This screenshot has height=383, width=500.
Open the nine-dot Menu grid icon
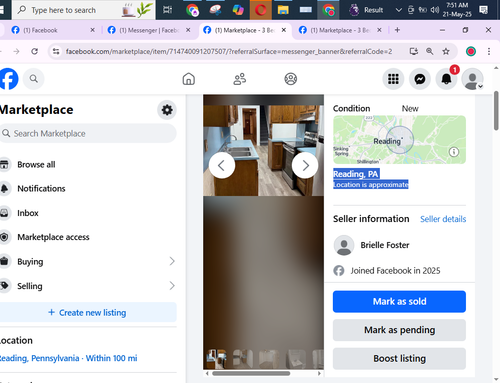(x=393, y=79)
